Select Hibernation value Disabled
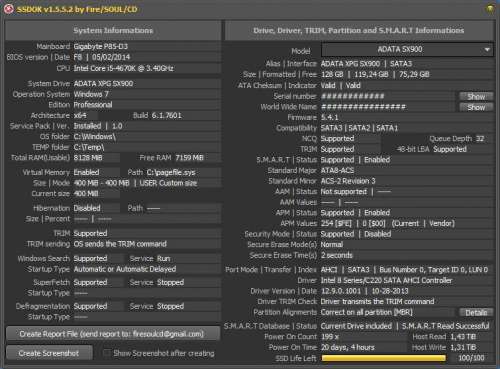Viewport: 500px width, 369px height. pos(87,208)
